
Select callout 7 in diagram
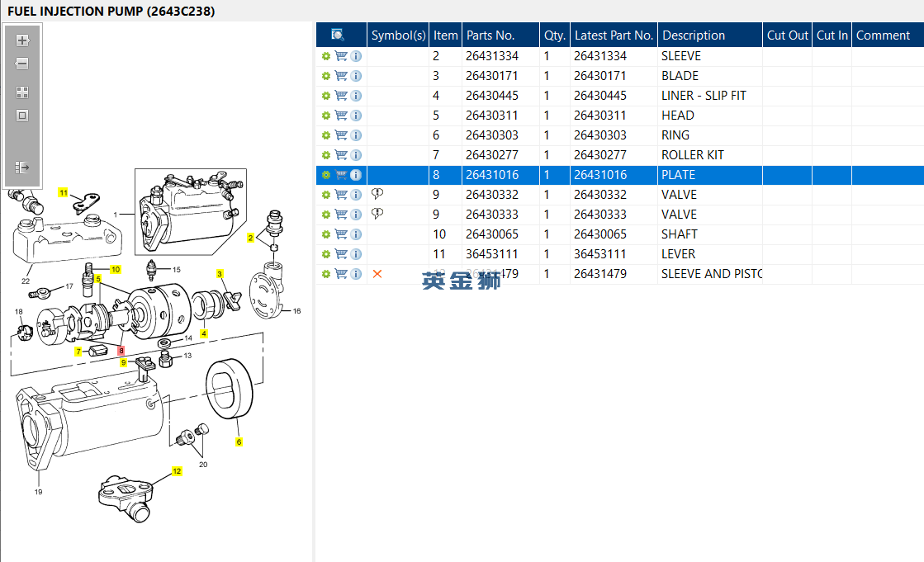point(78,352)
